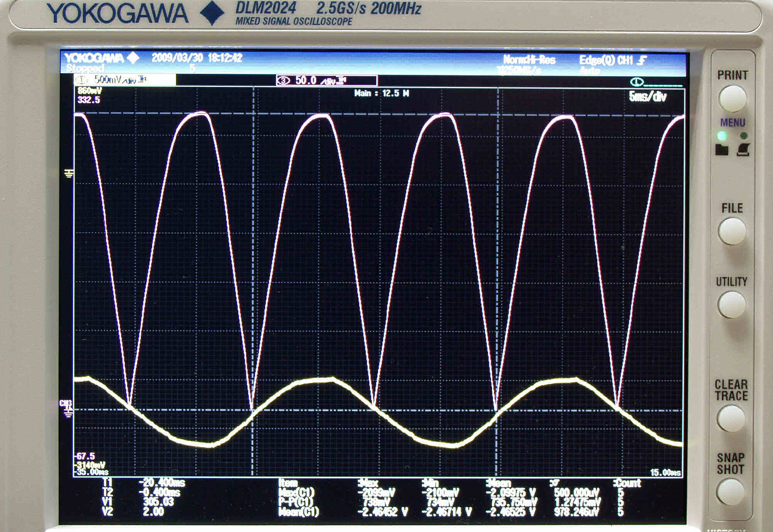
Task: Click the Edge CH1 rising-slope trigger icon
Action: click(x=642, y=60)
